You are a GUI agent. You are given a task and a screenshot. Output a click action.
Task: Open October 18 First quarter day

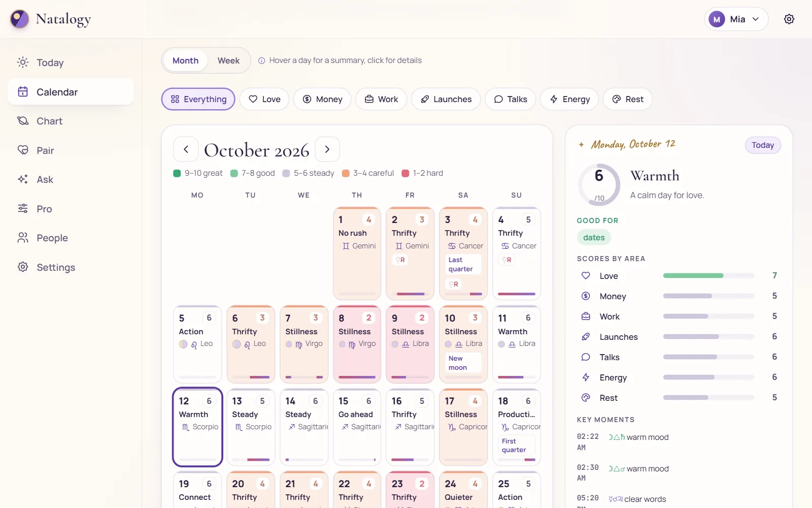pos(517,427)
